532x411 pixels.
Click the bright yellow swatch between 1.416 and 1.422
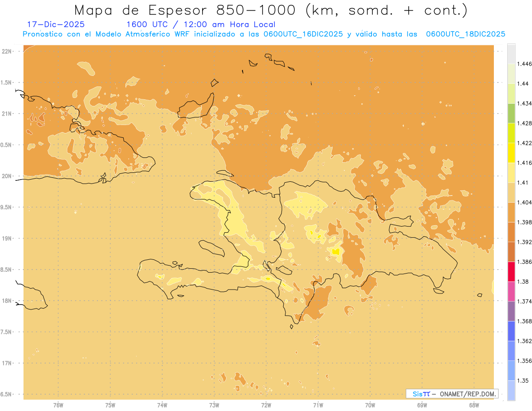click(x=511, y=153)
